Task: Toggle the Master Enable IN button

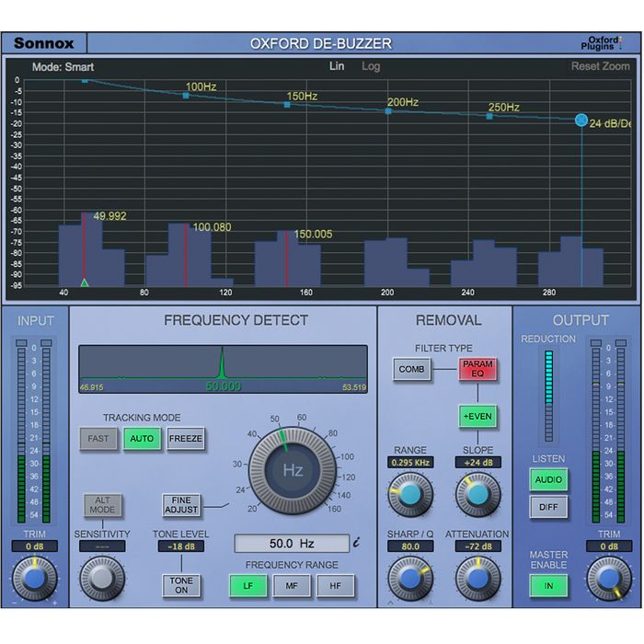Action: click(548, 585)
